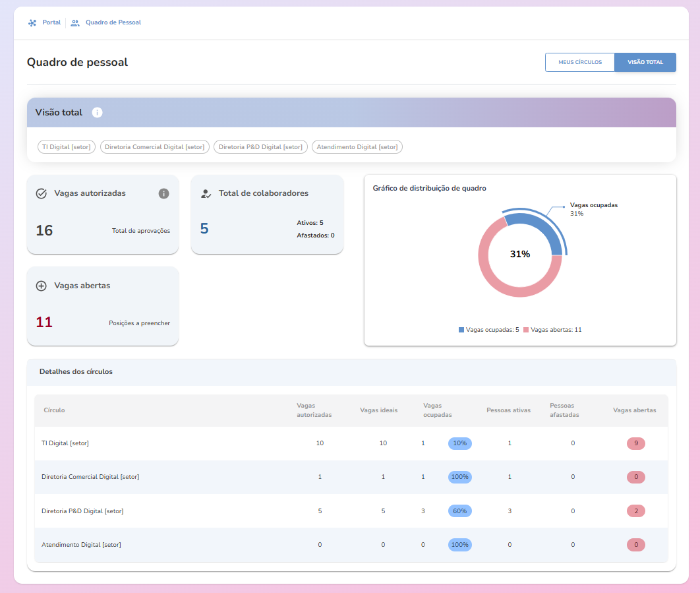Toggle the pink Vagas abertas legend square
Viewport: 700px width, 593px height.
pos(526,329)
